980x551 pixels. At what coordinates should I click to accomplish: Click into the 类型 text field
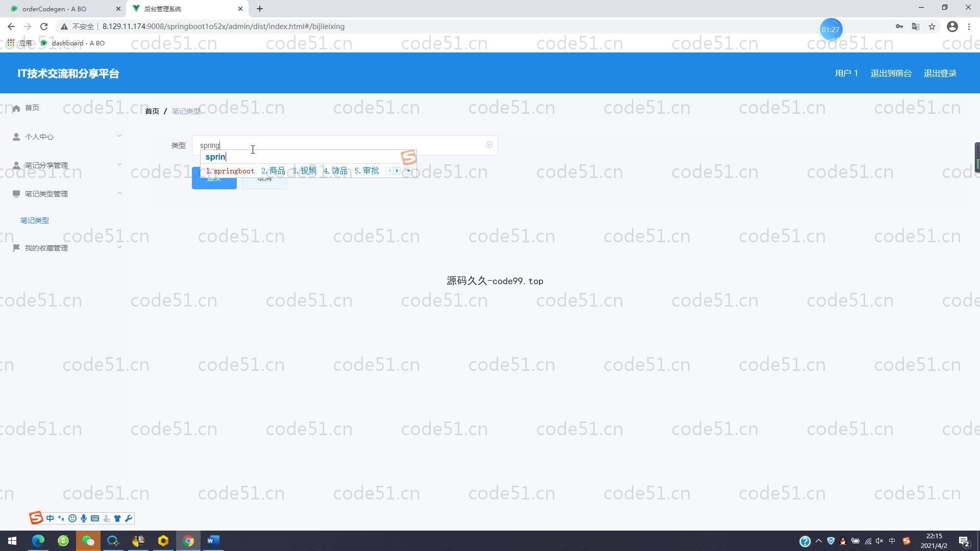point(345,145)
